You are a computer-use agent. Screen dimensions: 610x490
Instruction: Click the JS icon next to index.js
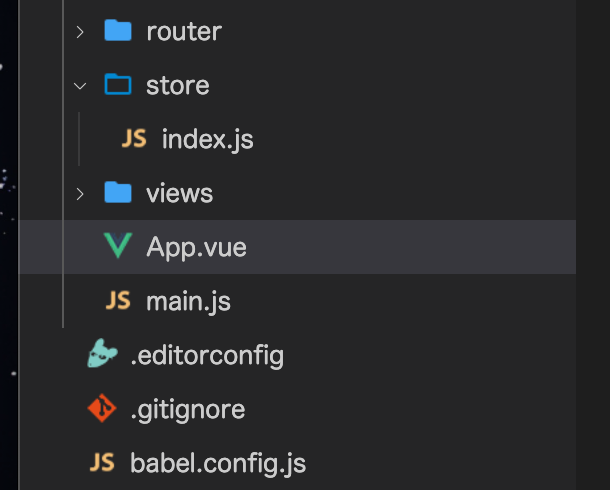(x=133, y=139)
